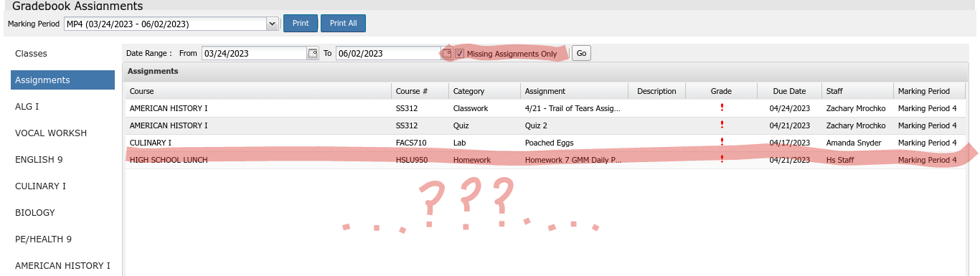Open AMERICAN HISTORY I in sidebar
Screen dimensions: 980x276
tap(62, 265)
